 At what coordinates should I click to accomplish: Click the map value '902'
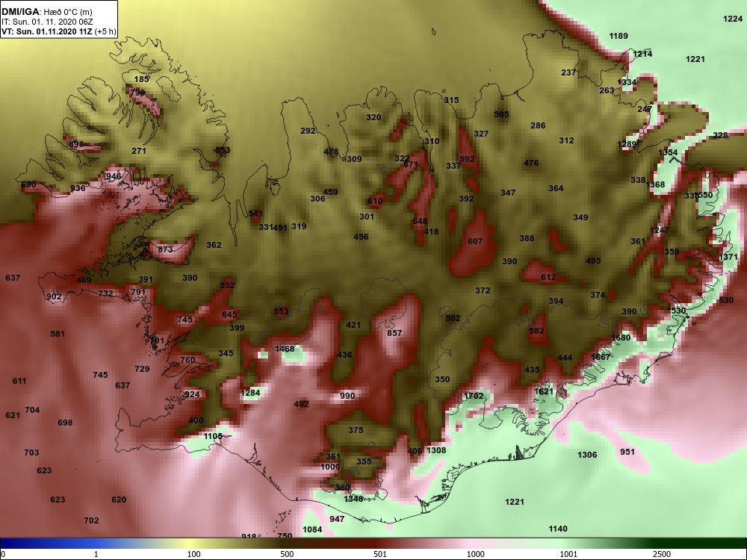(54, 296)
